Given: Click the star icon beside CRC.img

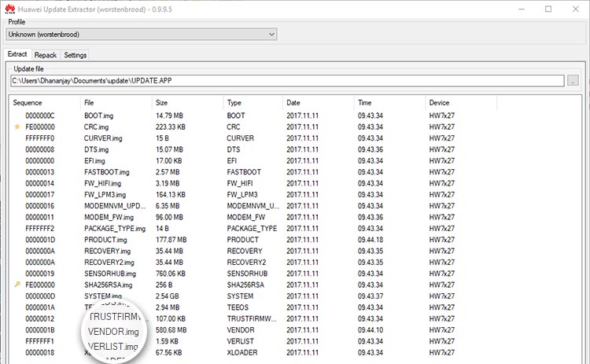Looking at the screenshot, I should (x=17, y=127).
